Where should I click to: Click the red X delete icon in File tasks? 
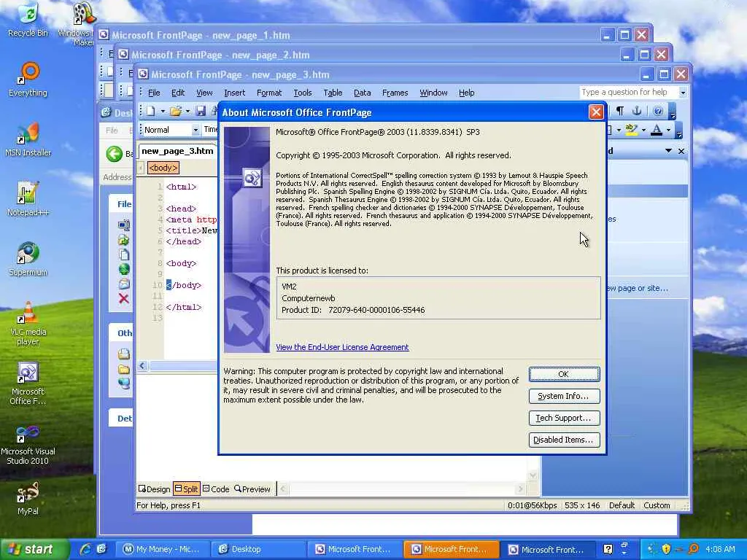coord(123,298)
